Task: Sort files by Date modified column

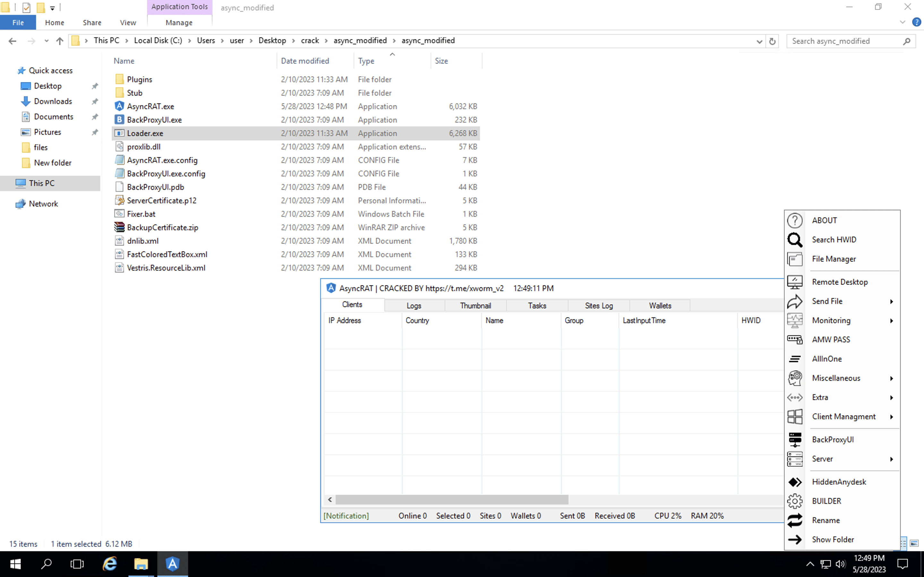Action: (305, 61)
